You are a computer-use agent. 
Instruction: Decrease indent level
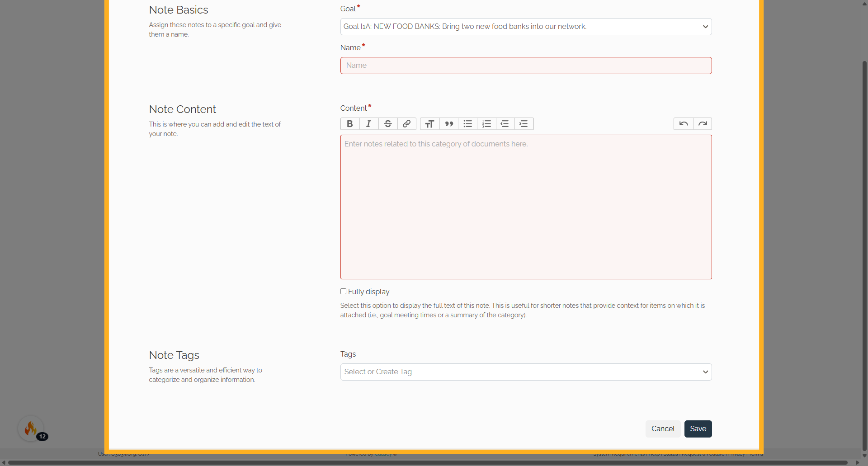point(505,124)
